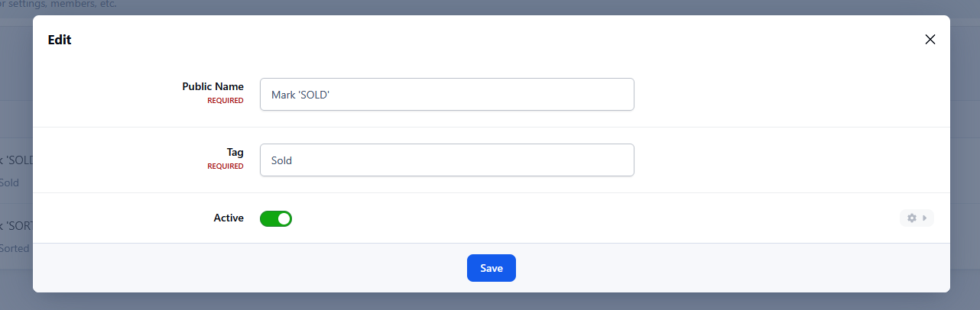Focus the Public Name input field

point(446,95)
